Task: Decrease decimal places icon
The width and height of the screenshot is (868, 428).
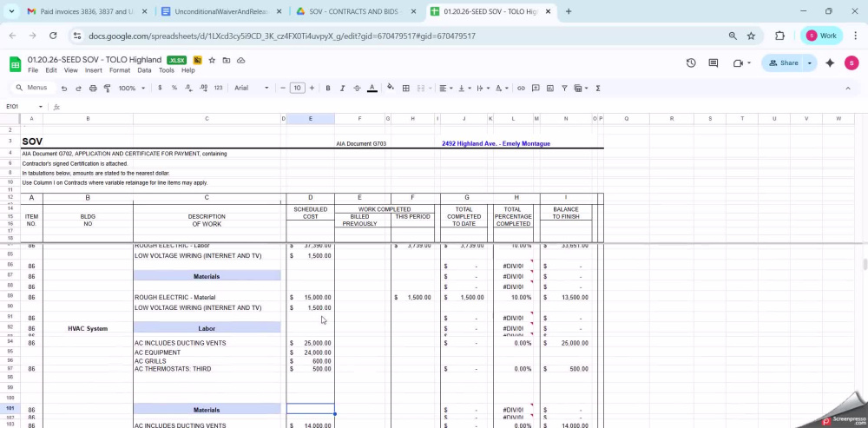Action: pyautogui.click(x=188, y=88)
